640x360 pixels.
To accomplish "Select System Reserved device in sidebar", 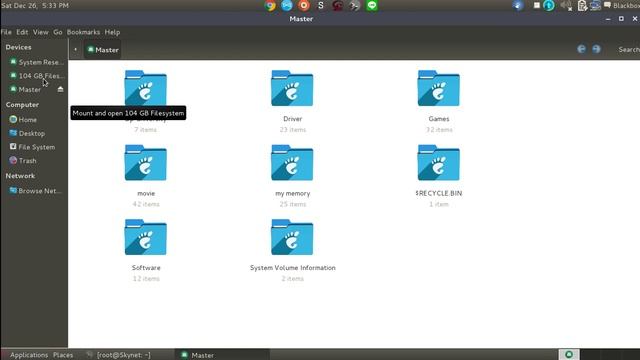I will click(x=37, y=62).
